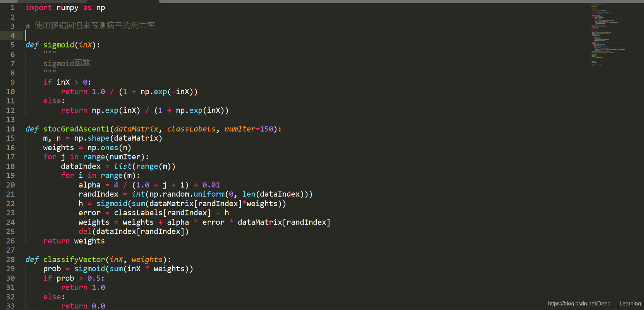The image size is (644, 310).
Task: Click 'h = sigmoid(sum(...))' line 22
Action: click(x=182, y=204)
